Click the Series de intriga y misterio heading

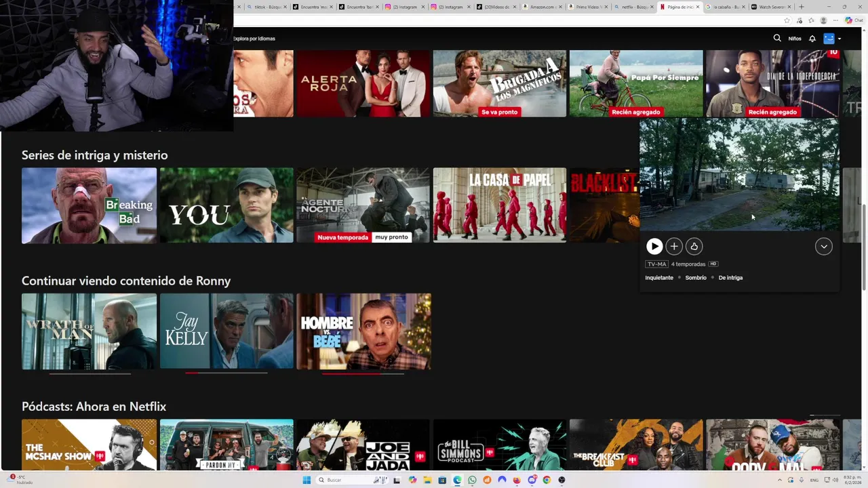(x=94, y=155)
